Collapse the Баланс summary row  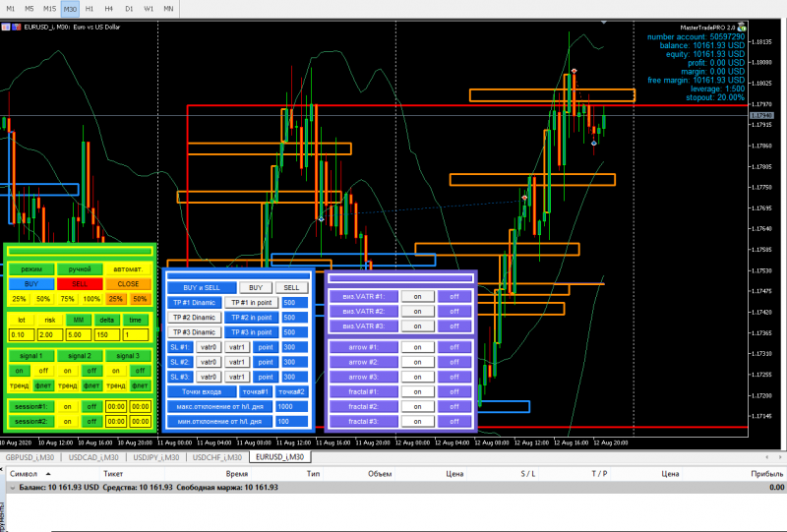pyautogui.click(x=13, y=488)
